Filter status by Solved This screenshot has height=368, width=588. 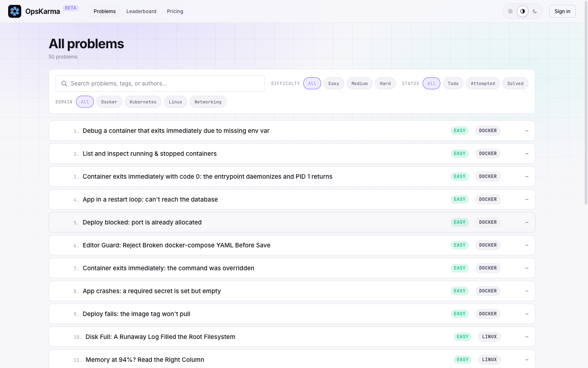[515, 83]
